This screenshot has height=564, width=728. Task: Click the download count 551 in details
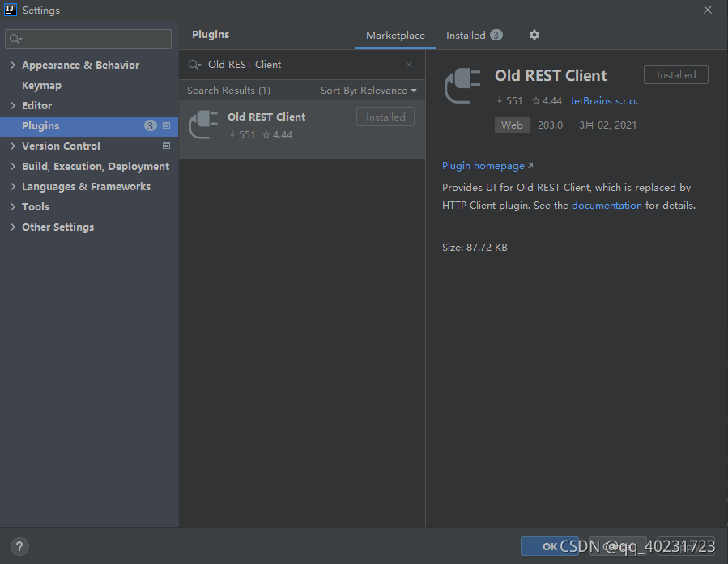pyautogui.click(x=509, y=101)
